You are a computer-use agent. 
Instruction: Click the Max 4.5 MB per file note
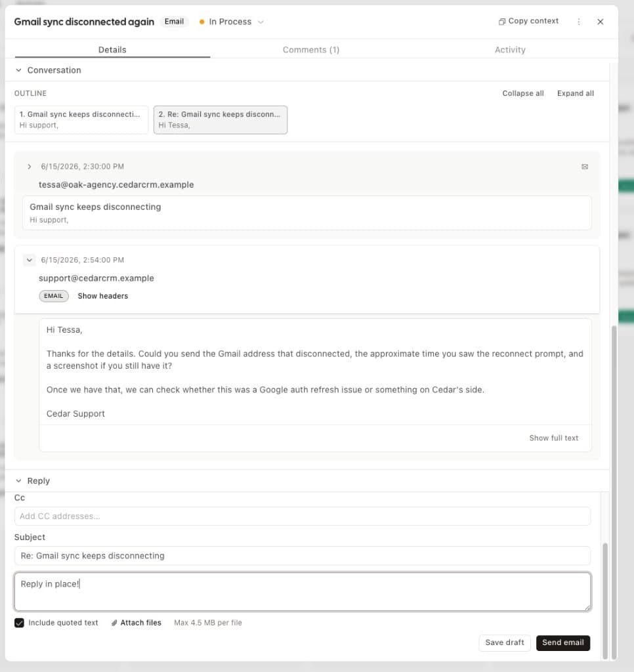[208, 623]
